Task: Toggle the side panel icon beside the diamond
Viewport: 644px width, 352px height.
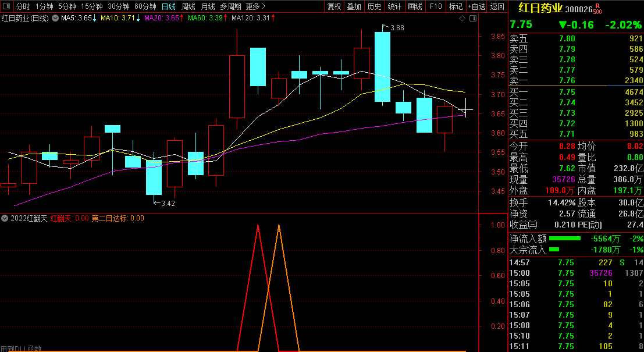Action: tap(471, 19)
